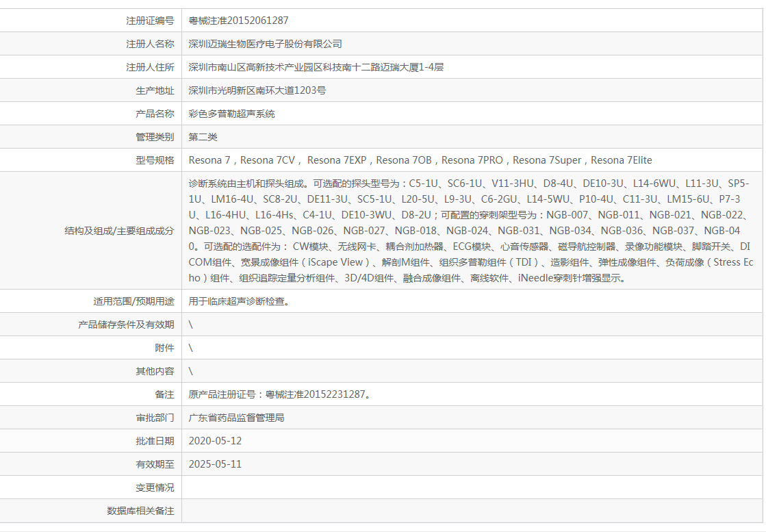The height and width of the screenshot is (532, 766).
Task: Select the approval date 2020-05-12
Action: coord(215,441)
